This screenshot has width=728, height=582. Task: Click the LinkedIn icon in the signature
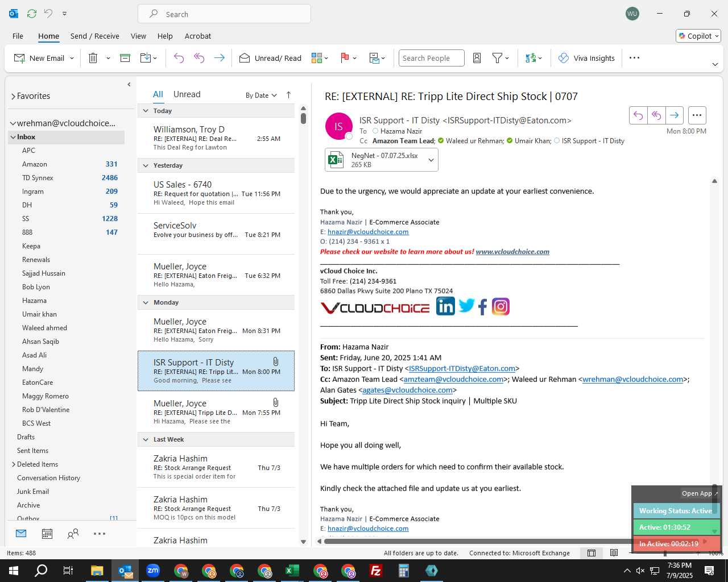click(x=445, y=306)
